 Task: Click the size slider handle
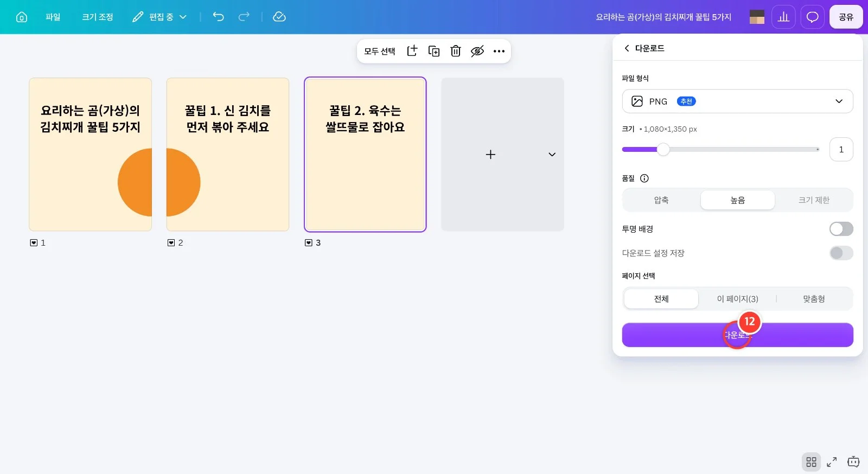point(663,149)
